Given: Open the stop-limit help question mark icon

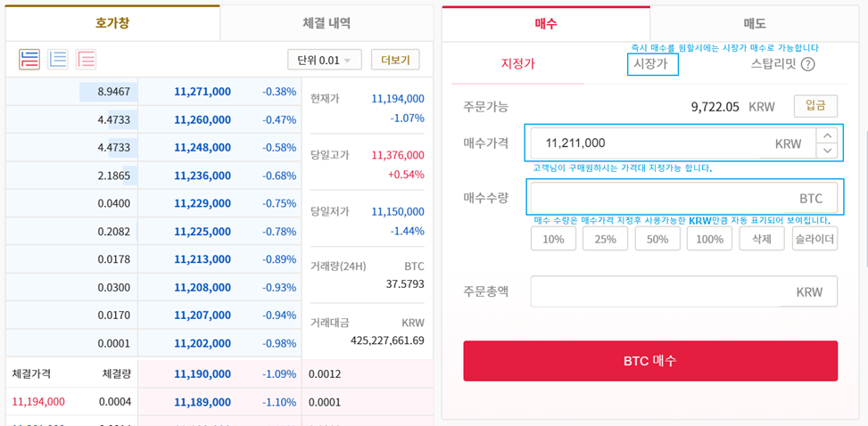Looking at the screenshot, I should (808, 65).
